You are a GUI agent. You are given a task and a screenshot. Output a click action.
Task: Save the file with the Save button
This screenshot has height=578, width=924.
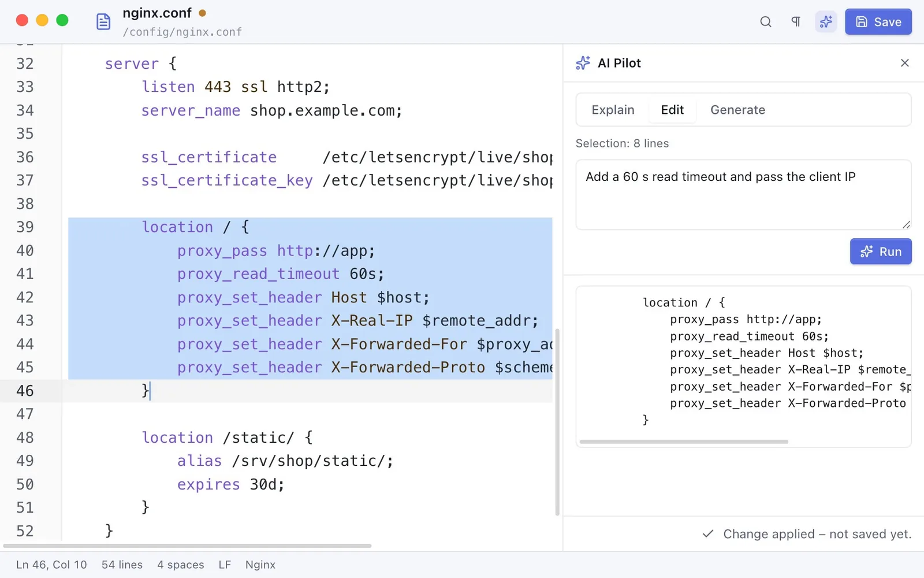878,22
